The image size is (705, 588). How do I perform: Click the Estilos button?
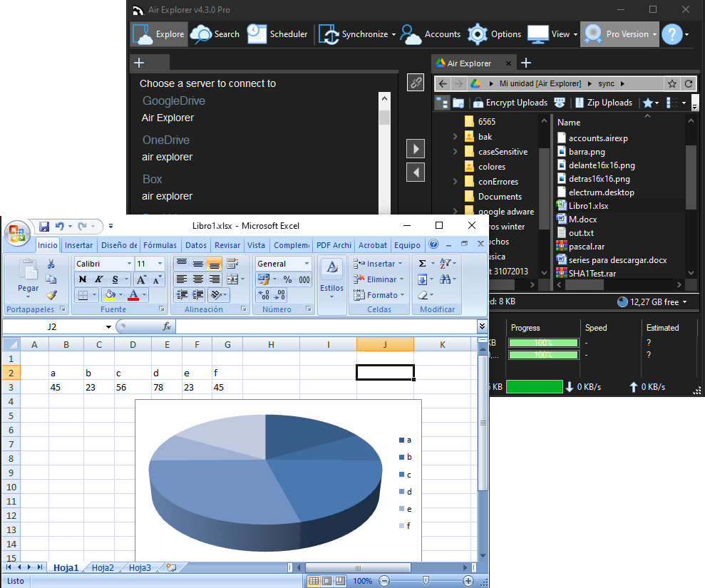pyautogui.click(x=331, y=279)
